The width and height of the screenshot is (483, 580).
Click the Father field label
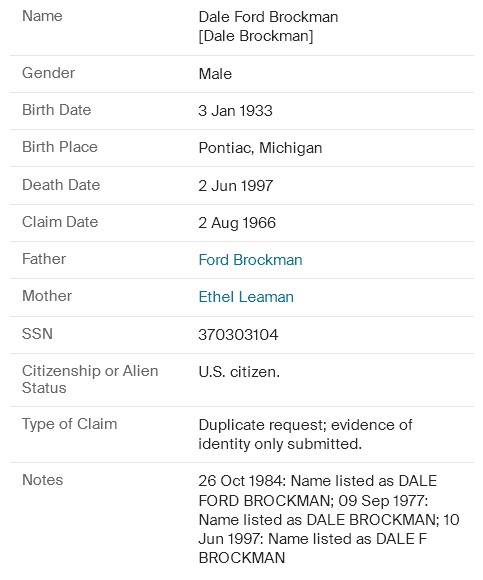click(44, 259)
